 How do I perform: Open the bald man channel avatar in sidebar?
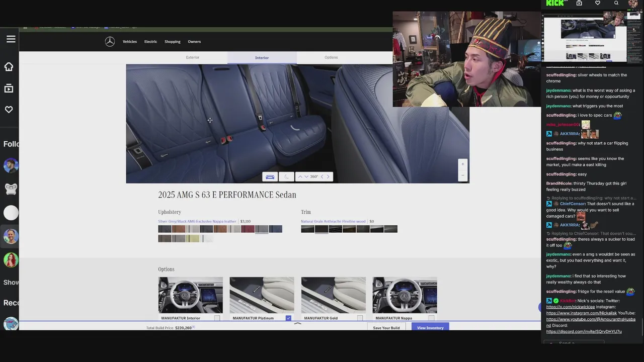click(11, 236)
